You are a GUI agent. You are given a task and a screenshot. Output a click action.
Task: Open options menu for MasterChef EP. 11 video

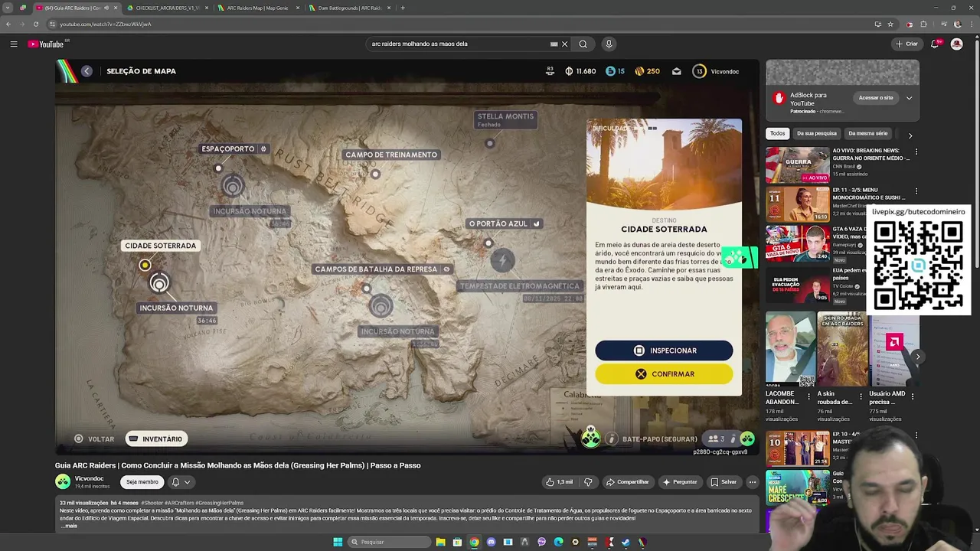916,191
